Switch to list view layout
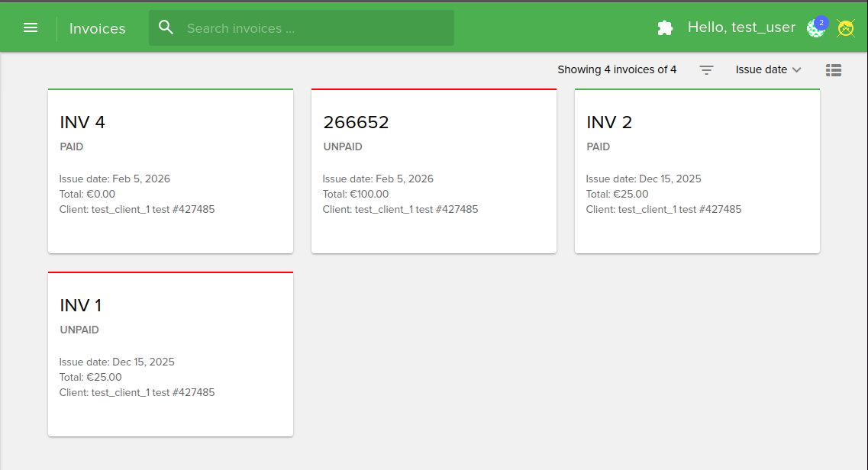This screenshot has height=470, width=868. point(834,70)
